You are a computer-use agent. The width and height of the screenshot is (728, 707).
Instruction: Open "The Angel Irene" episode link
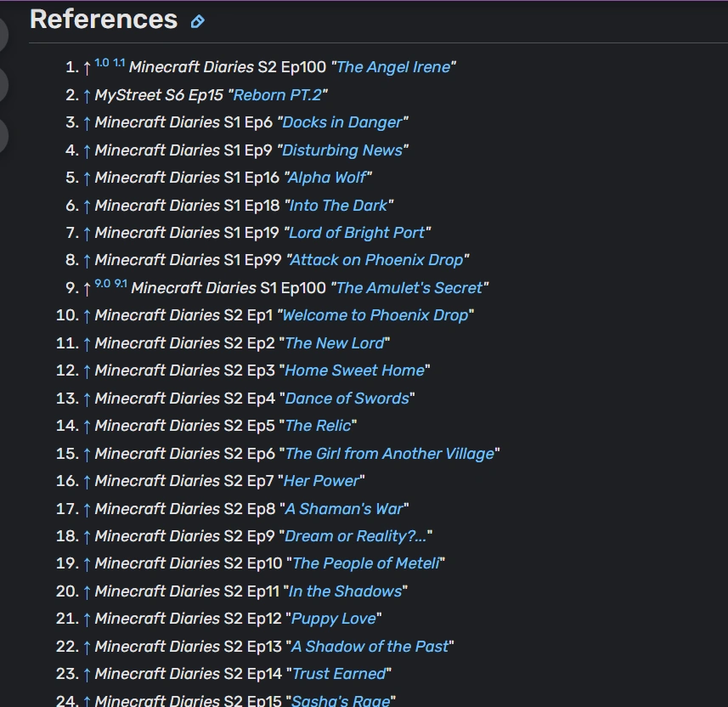pos(392,67)
